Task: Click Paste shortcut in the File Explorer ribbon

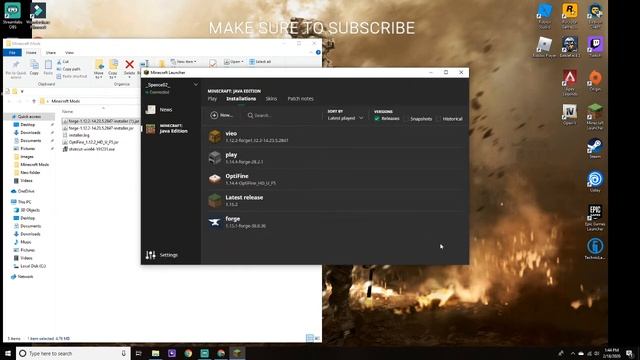Action: (x=72, y=76)
